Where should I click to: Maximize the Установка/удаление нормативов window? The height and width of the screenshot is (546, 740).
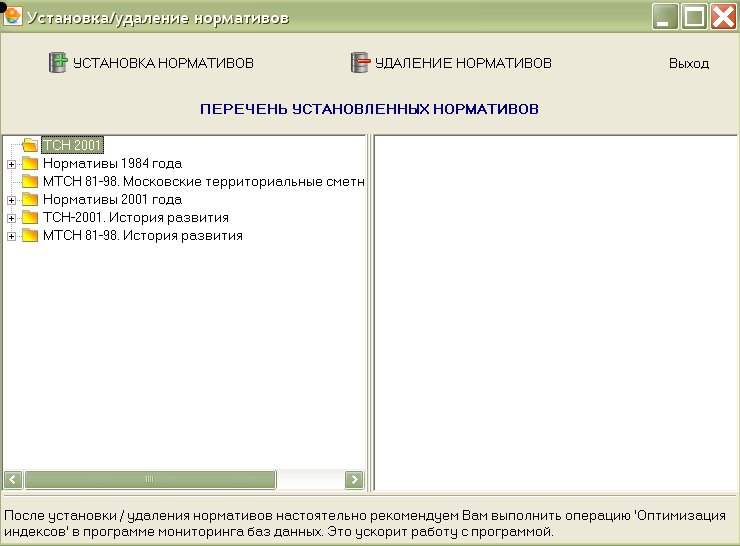(694, 17)
